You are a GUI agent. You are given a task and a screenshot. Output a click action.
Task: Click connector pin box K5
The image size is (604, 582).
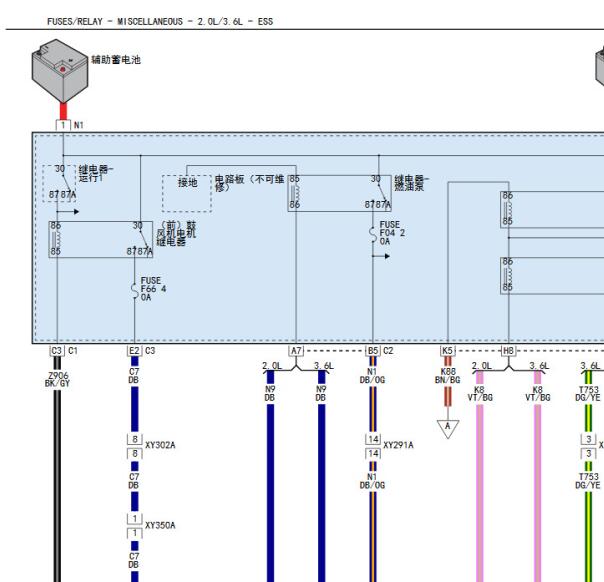click(x=447, y=351)
